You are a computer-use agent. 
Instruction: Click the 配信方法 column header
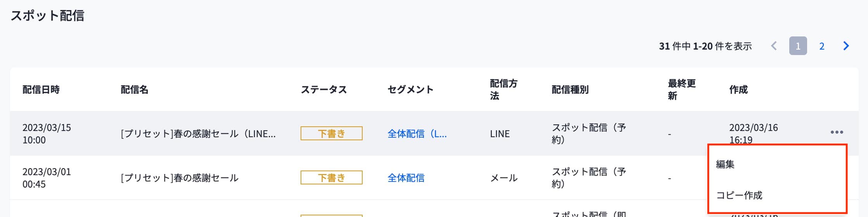pyautogui.click(x=503, y=90)
